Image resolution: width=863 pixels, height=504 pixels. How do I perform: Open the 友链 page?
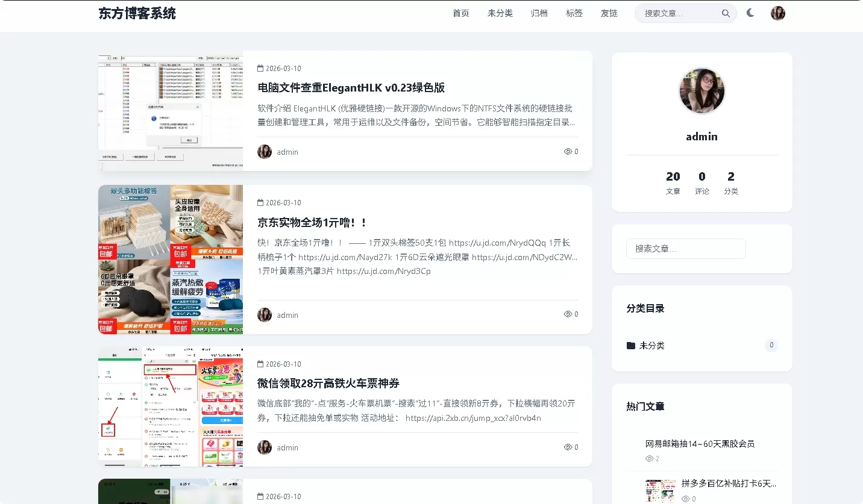(609, 13)
